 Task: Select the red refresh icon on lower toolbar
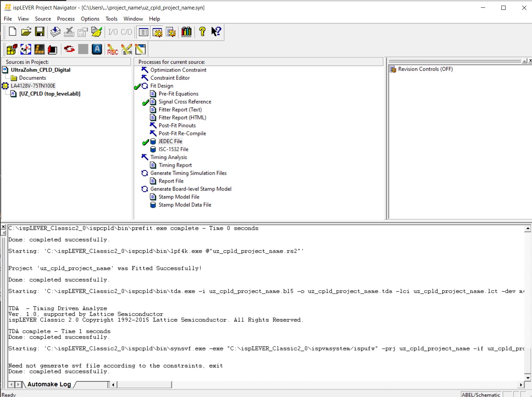[x=69, y=49]
